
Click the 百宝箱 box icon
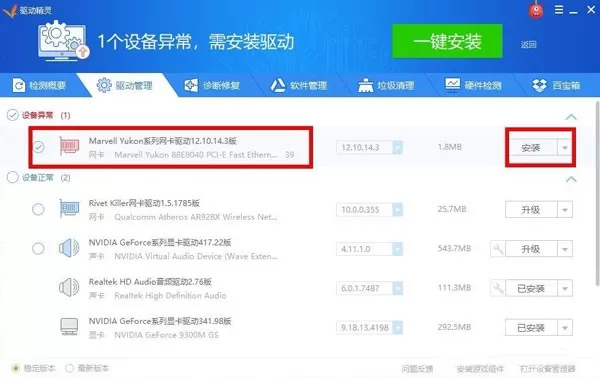[540, 85]
